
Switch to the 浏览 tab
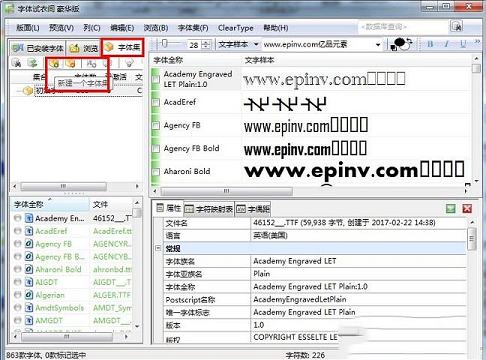(83, 48)
